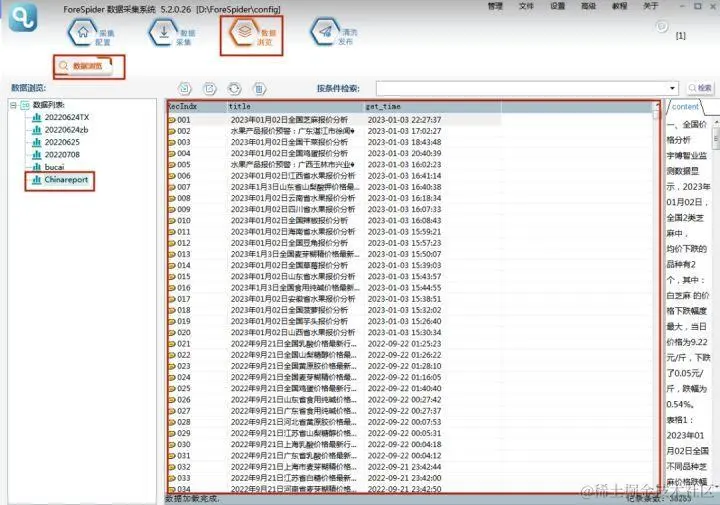The height and width of the screenshot is (505, 720).
Task: Sort by the RecIndx column header
Action: coord(197,107)
